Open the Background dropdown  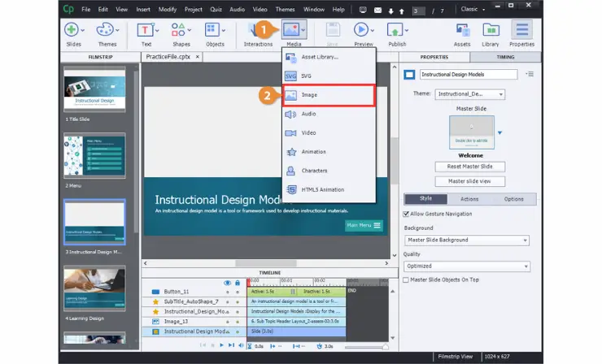[467, 240]
